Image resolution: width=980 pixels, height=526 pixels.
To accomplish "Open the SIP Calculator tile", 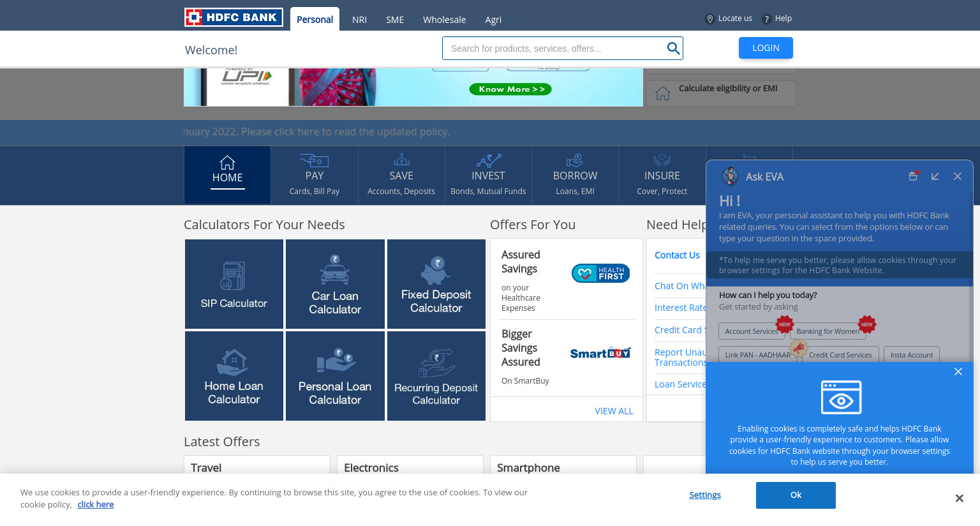I will click(234, 284).
